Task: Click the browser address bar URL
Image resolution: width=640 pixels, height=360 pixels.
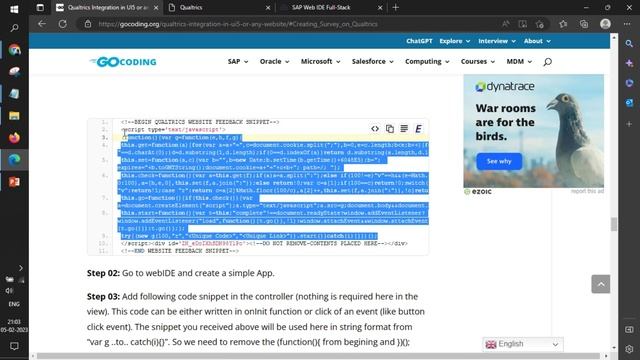Action: coord(238,24)
